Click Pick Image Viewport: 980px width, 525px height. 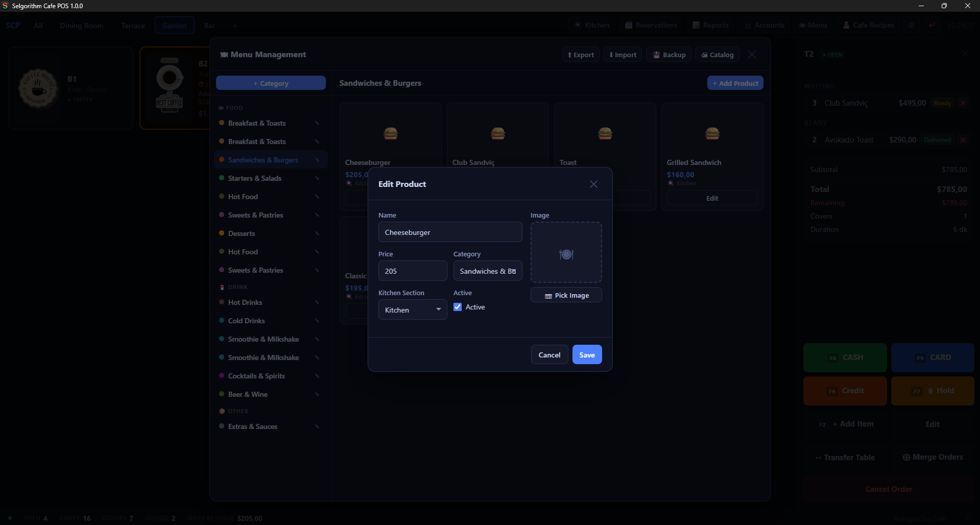point(566,295)
